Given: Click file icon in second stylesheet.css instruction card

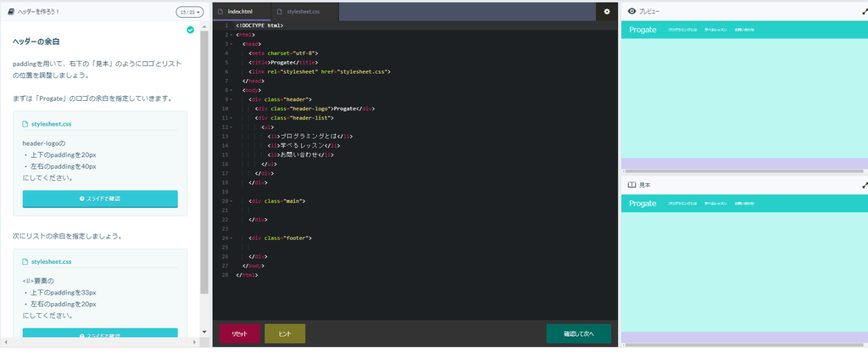Looking at the screenshot, I should pyautogui.click(x=25, y=261).
